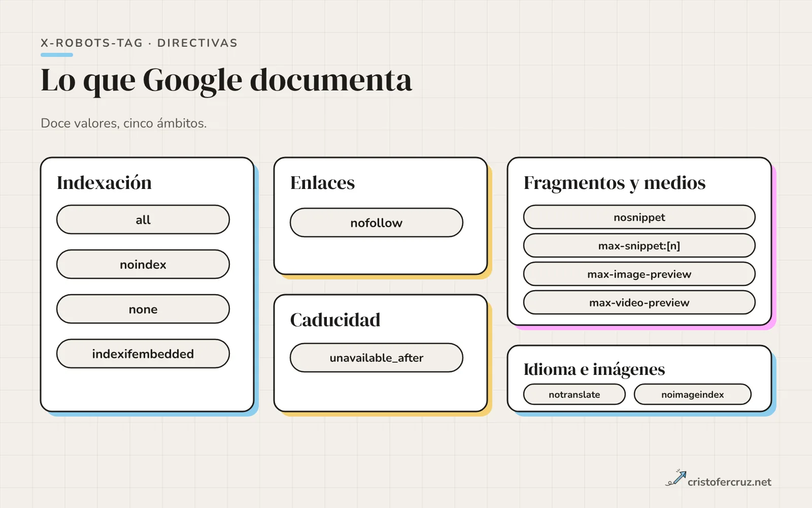Select the 'noindex' pill
Image resolution: width=812 pixels, height=508 pixels.
tap(143, 264)
